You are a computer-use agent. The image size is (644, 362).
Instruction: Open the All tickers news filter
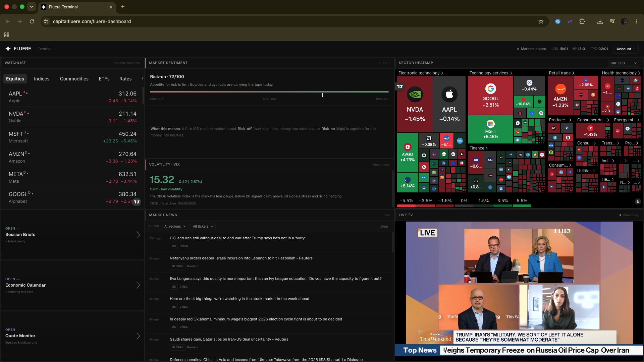203,227
